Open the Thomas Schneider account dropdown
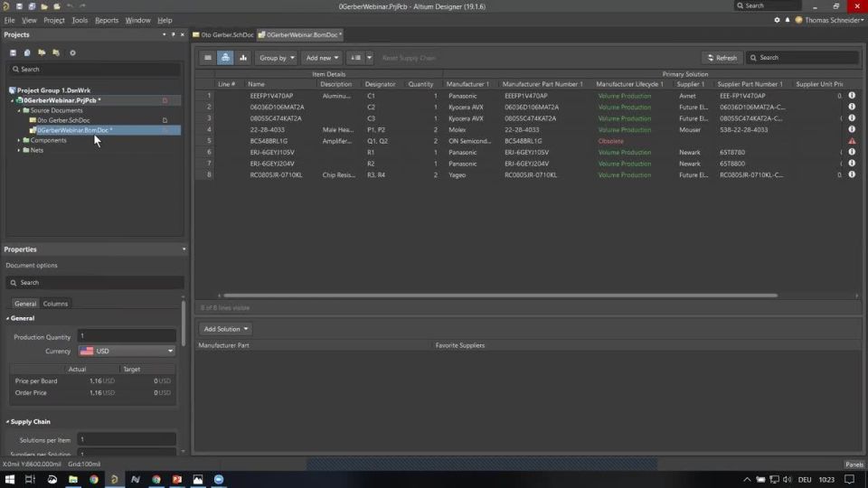 pos(829,20)
